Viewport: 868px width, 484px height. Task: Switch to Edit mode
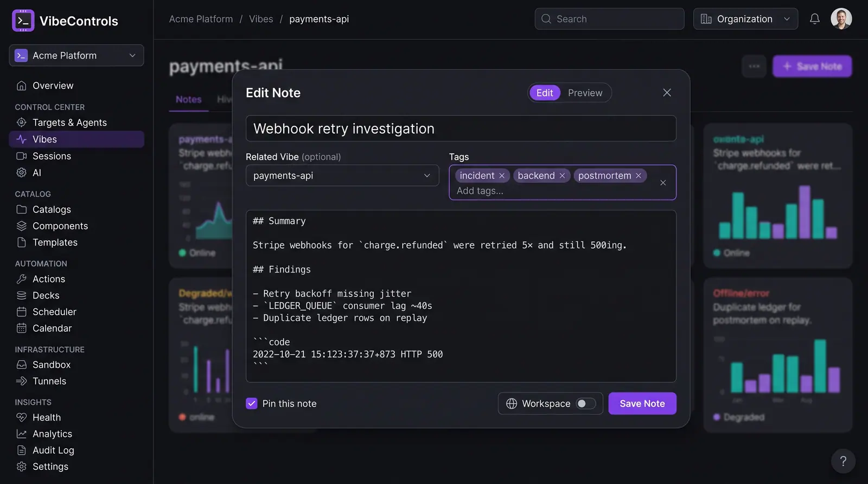545,93
